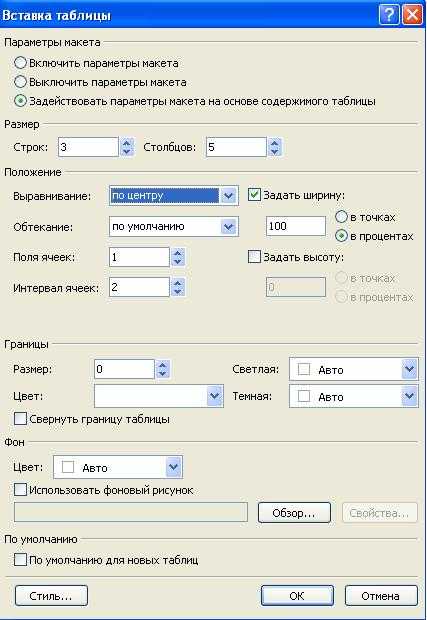427x620 pixels.
Task: Decrease the Столбцов column count spinner
Action: [274, 152]
